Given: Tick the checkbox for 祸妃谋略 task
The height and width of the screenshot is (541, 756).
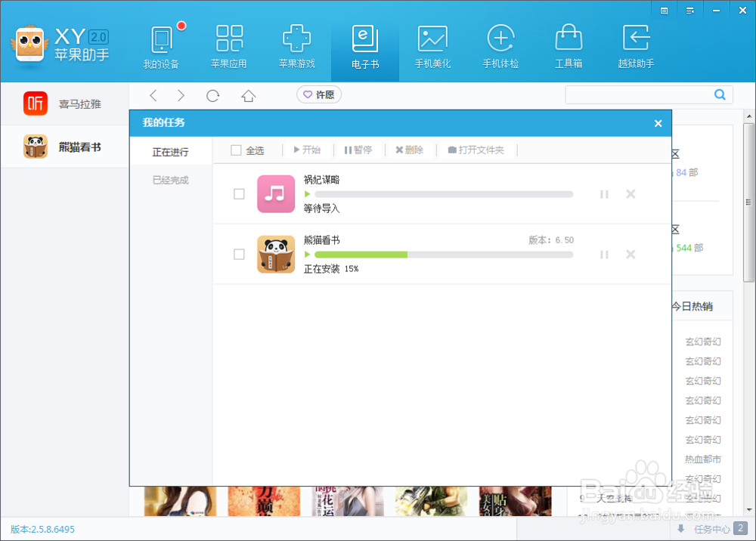Looking at the screenshot, I should [239, 193].
